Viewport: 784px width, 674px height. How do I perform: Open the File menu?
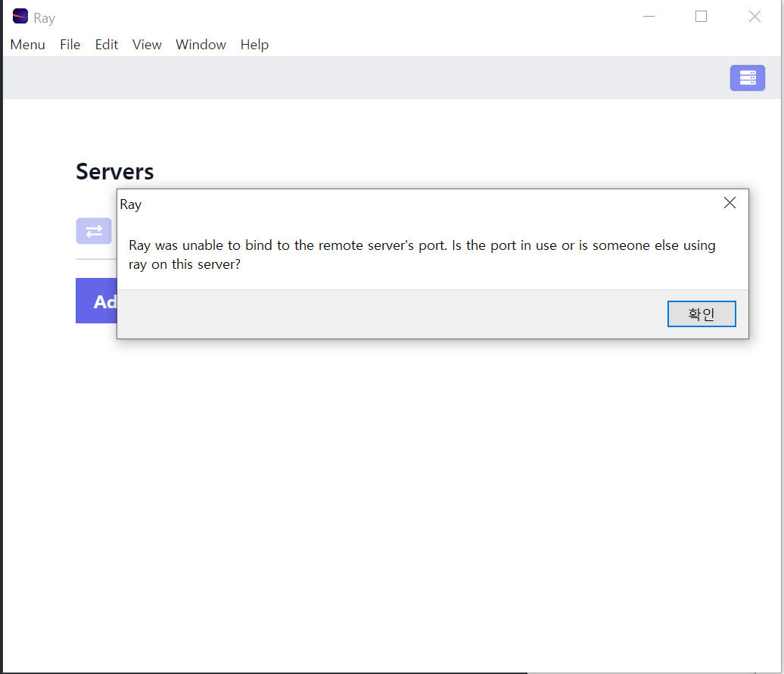tap(70, 45)
